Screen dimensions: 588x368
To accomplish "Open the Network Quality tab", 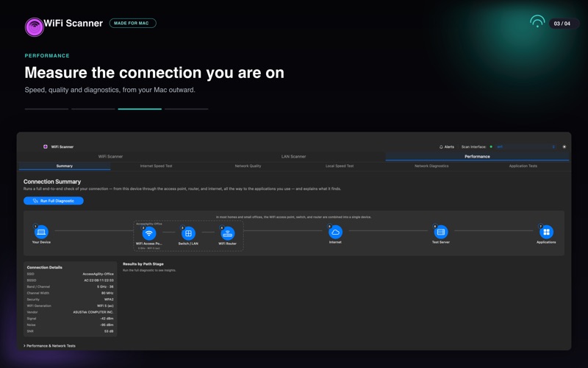I will pos(248,166).
